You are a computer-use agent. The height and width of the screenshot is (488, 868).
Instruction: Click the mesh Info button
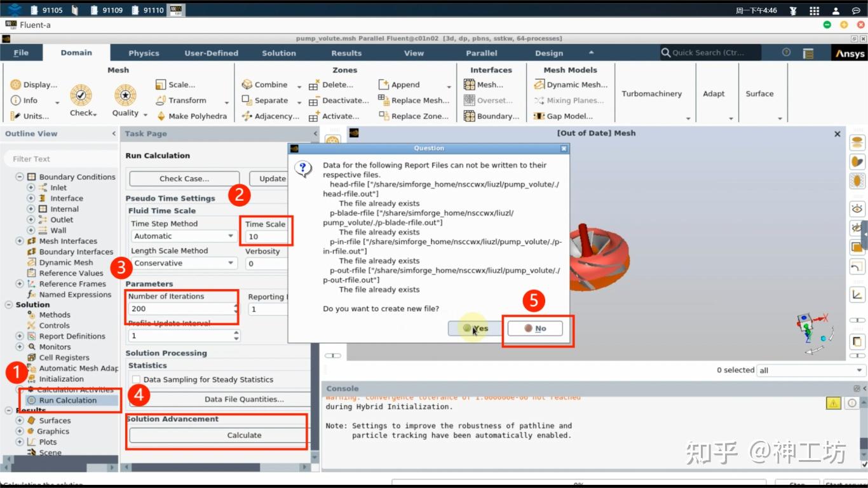click(x=25, y=100)
